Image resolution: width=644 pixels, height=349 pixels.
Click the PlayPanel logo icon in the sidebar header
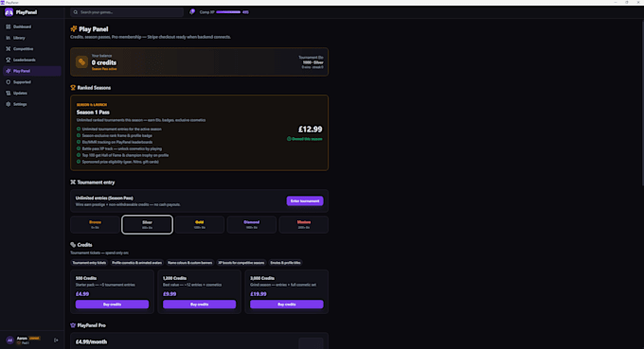click(x=9, y=12)
